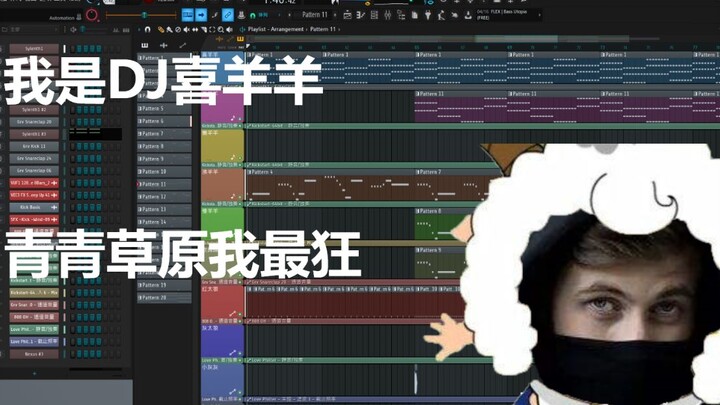Click the picker panel piano keys icon

pyautogui.click(x=145, y=45)
